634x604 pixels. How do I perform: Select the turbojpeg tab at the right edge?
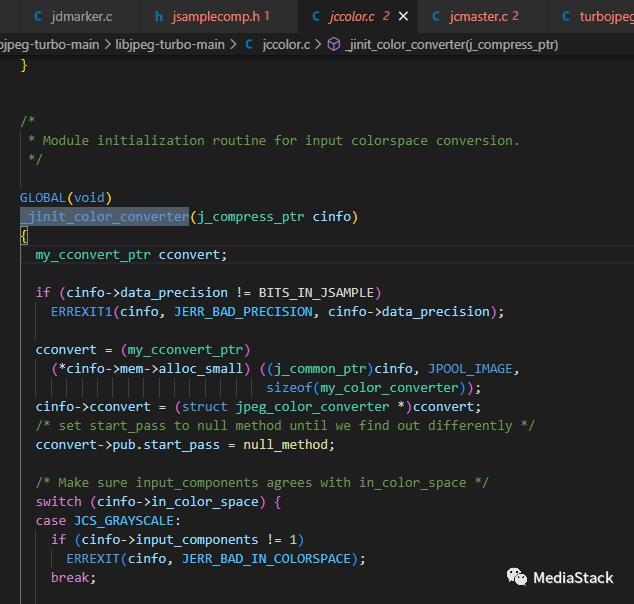click(x=606, y=17)
